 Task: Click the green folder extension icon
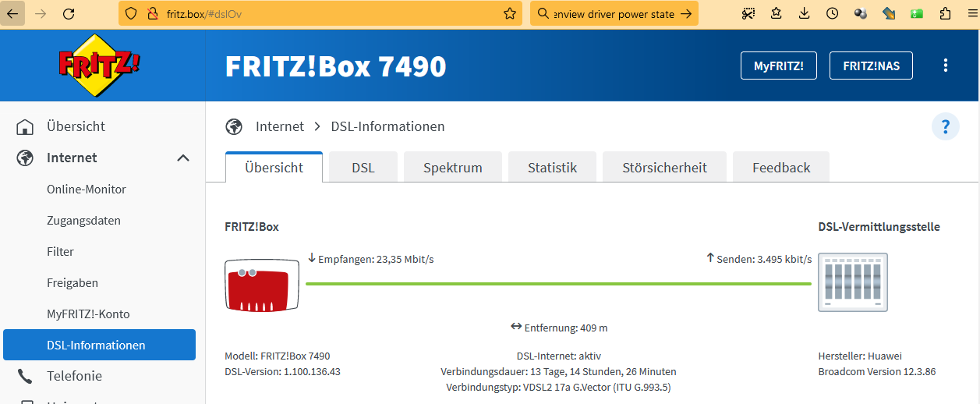[x=917, y=13]
